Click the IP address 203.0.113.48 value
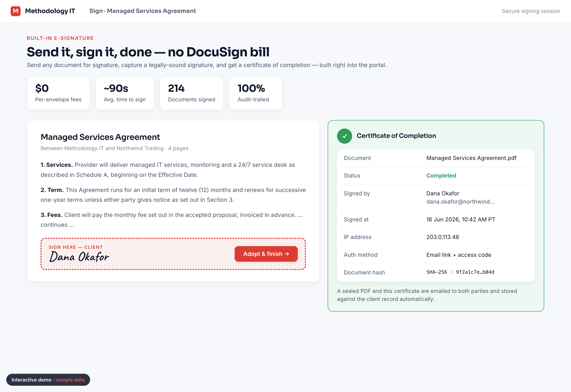The image size is (571, 392). click(442, 237)
